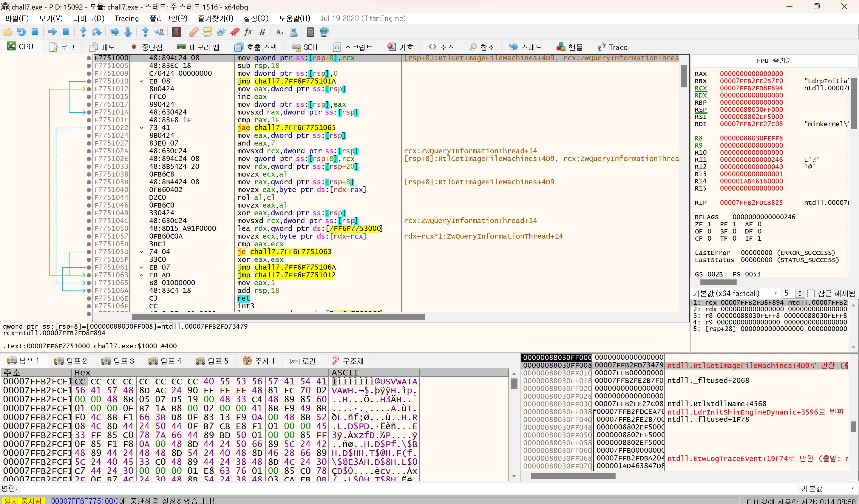Open the calculator icon in toolbar
The width and height of the screenshot is (859, 504).
point(310,32)
